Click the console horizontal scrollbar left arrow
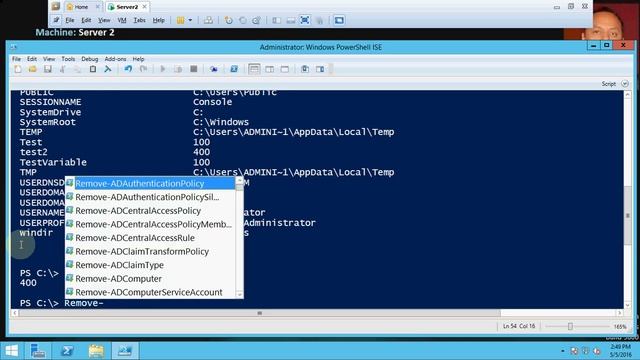640x360 pixels. 15,313
